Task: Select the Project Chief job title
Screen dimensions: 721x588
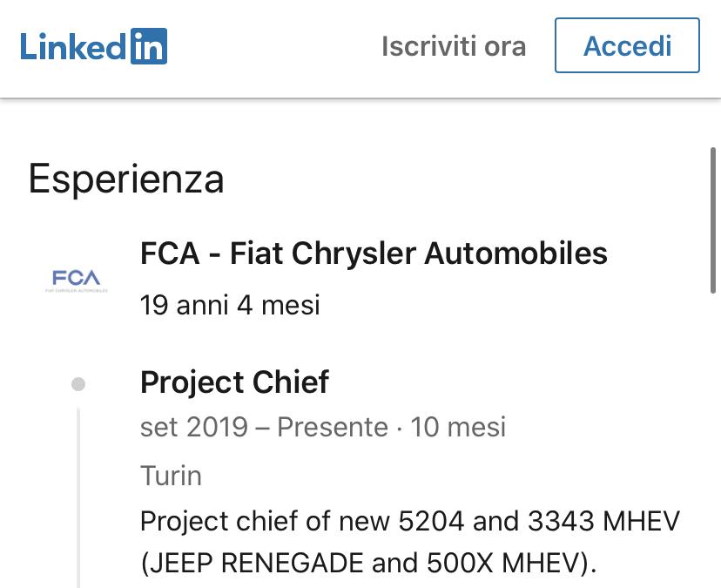Action: 234,382
